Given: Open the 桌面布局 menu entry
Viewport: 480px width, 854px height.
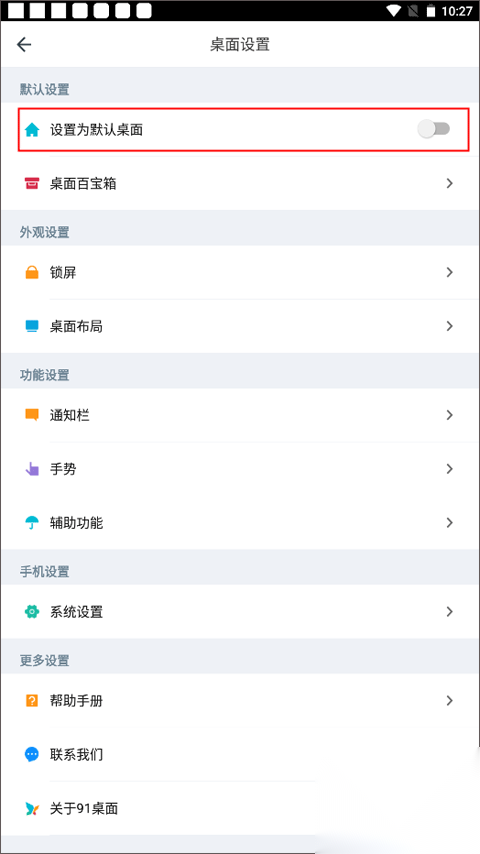Looking at the screenshot, I should click(240, 326).
